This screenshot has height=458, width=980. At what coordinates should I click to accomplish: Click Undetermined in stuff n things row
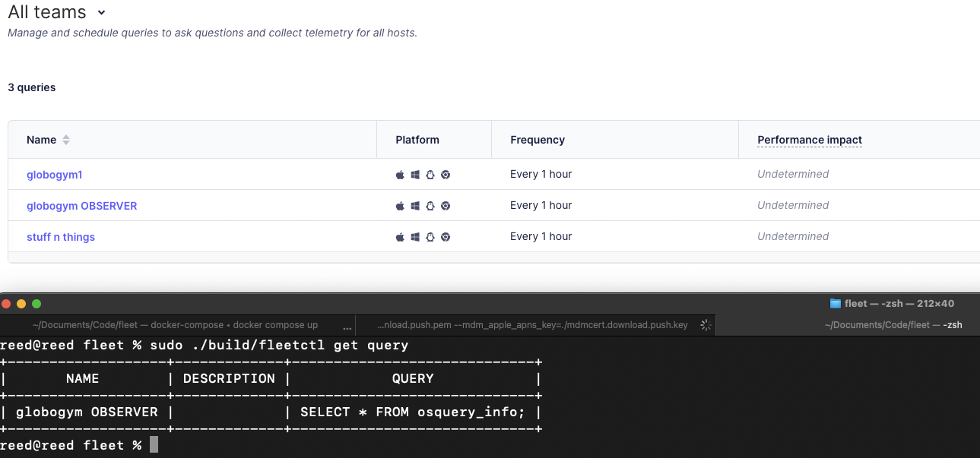coord(793,236)
